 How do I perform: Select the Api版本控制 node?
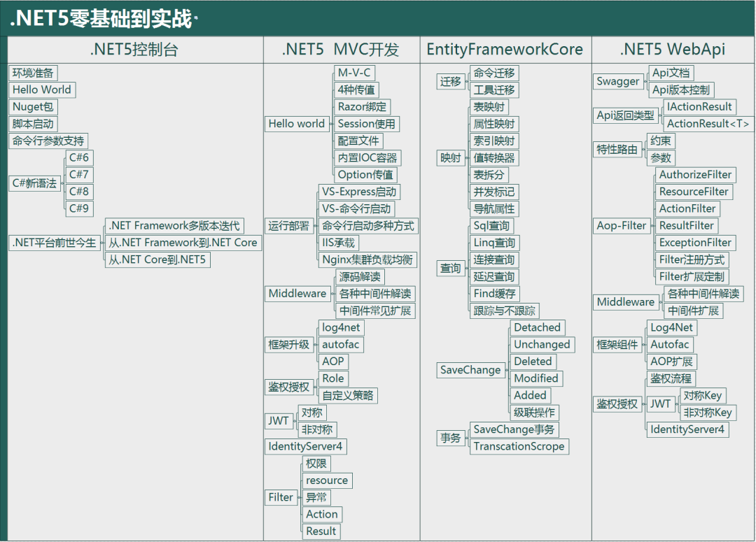coord(681,90)
